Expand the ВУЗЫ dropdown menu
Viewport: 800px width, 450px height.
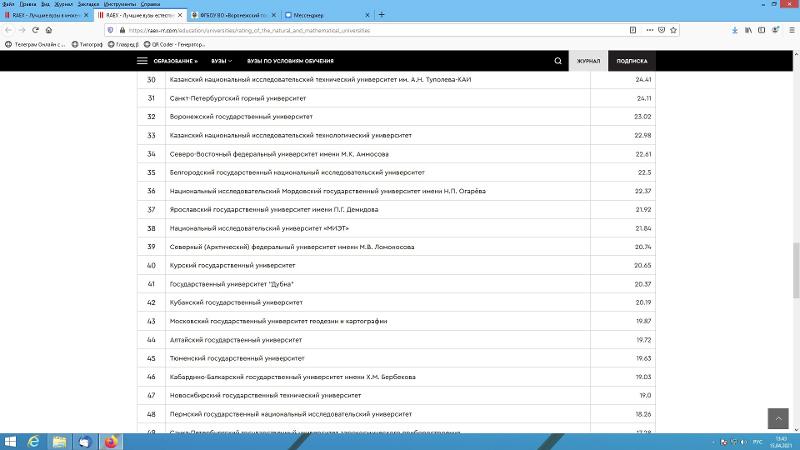[220, 61]
